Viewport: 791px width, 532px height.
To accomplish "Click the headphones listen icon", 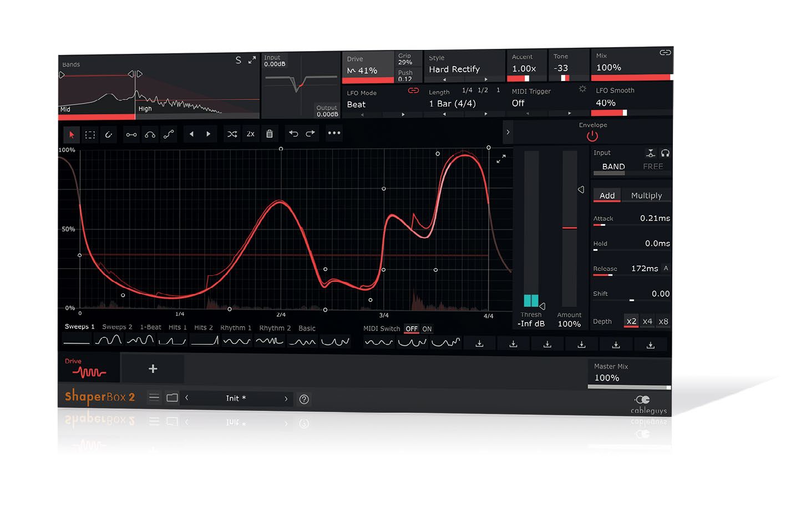I will [x=665, y=153].
